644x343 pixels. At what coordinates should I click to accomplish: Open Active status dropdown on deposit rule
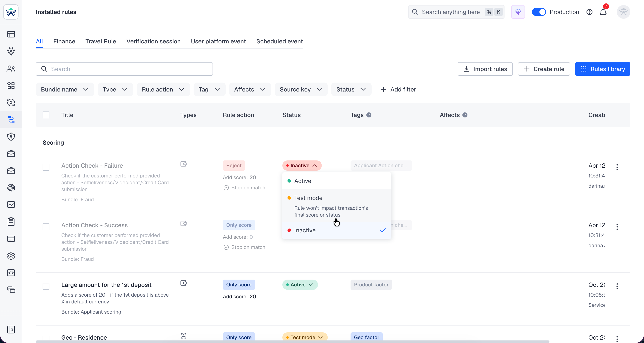coord(300,284)
